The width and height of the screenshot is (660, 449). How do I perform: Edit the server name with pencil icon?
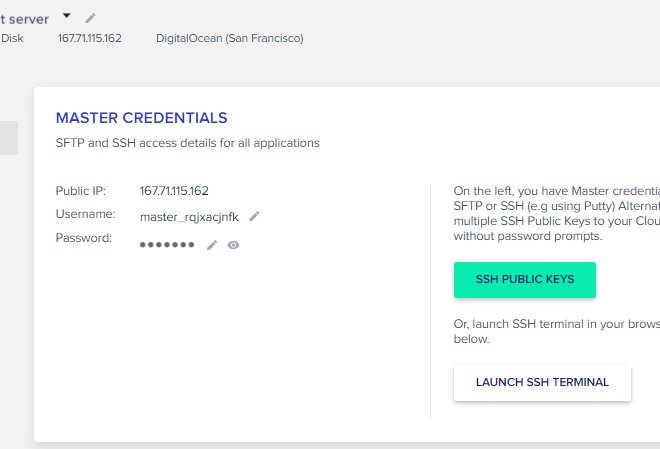click(90, 18)
